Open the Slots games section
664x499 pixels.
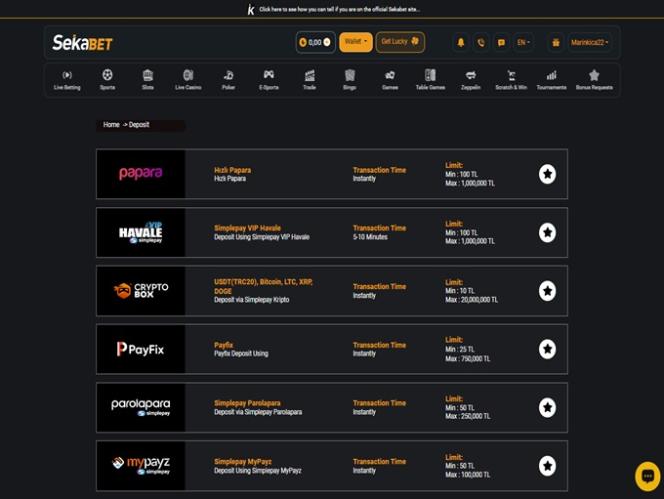[148, 80]
